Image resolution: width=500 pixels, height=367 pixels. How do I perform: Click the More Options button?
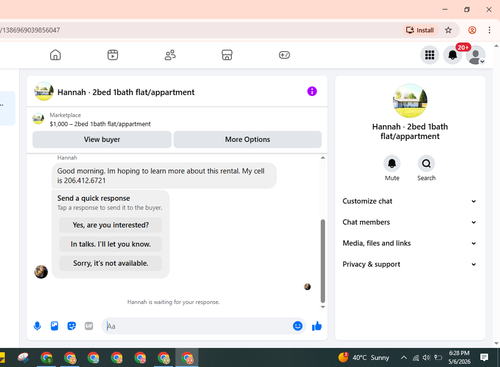(248, 139)
